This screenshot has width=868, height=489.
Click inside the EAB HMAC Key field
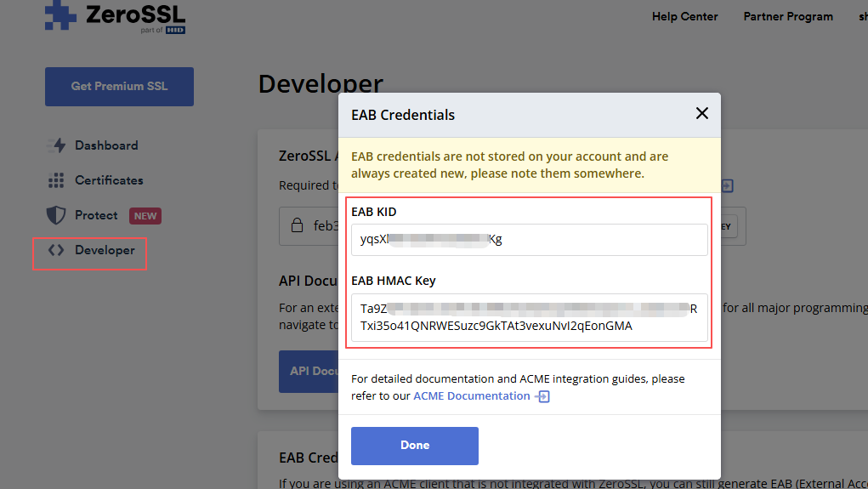(529, 317)
